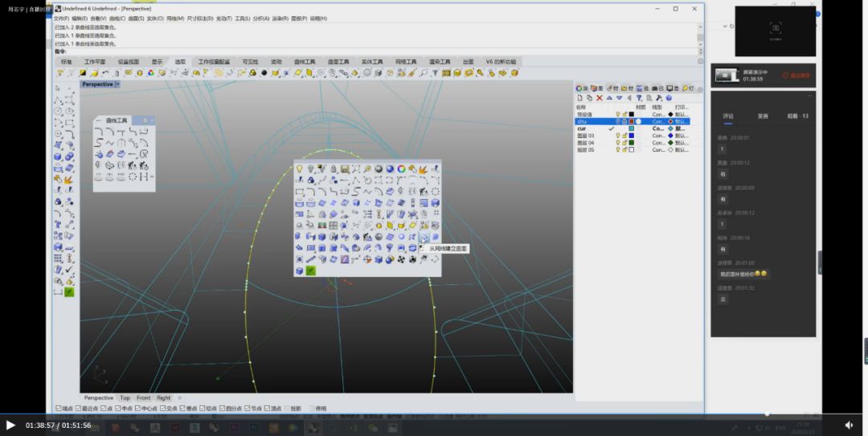Screen dimensions: 868x436
Task: Open the 发言 tab in chat panel
Action: pos(762,116)
